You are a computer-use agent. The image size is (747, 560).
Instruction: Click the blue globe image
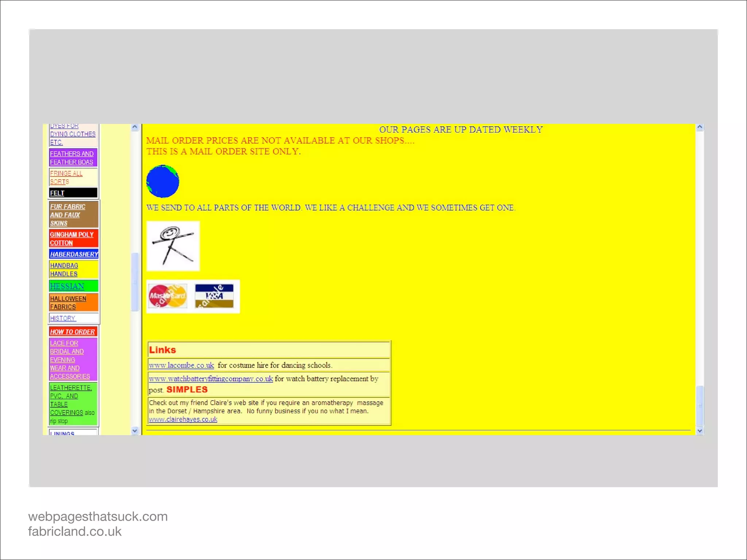163,181
